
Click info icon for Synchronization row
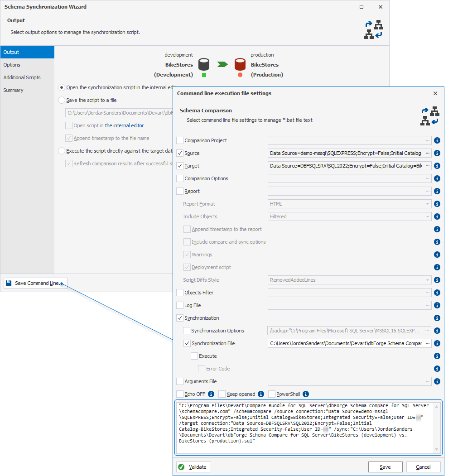437,318
